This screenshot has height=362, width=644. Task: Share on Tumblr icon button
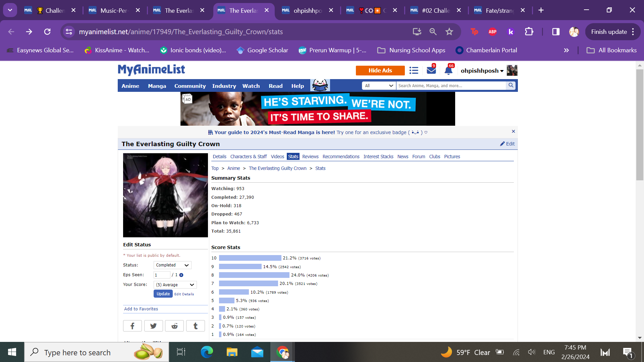195,326
